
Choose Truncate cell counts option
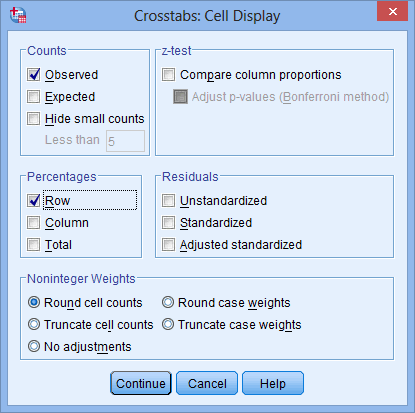click(x=34, y=324)
